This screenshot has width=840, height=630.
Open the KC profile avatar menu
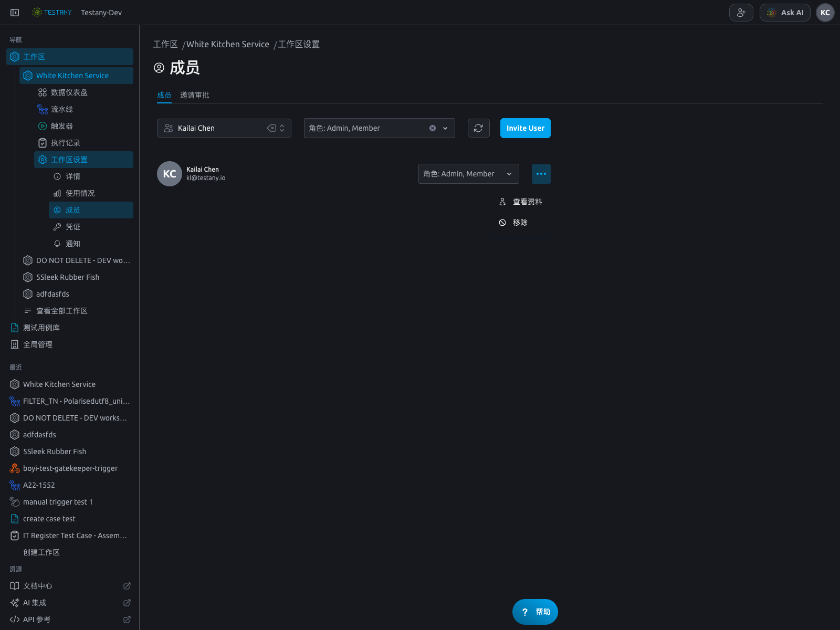coord(825,13)
